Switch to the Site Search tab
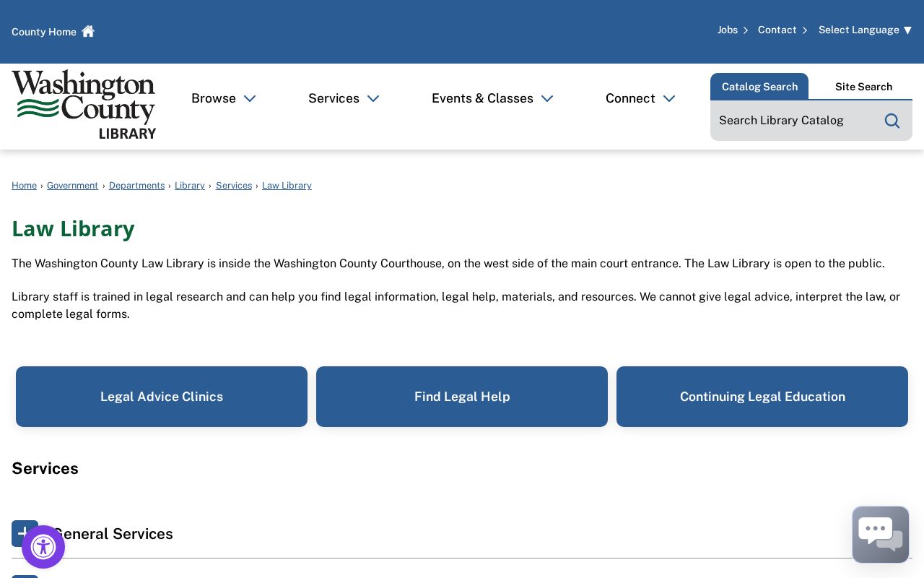924x578 pixels. pos(863,87)
